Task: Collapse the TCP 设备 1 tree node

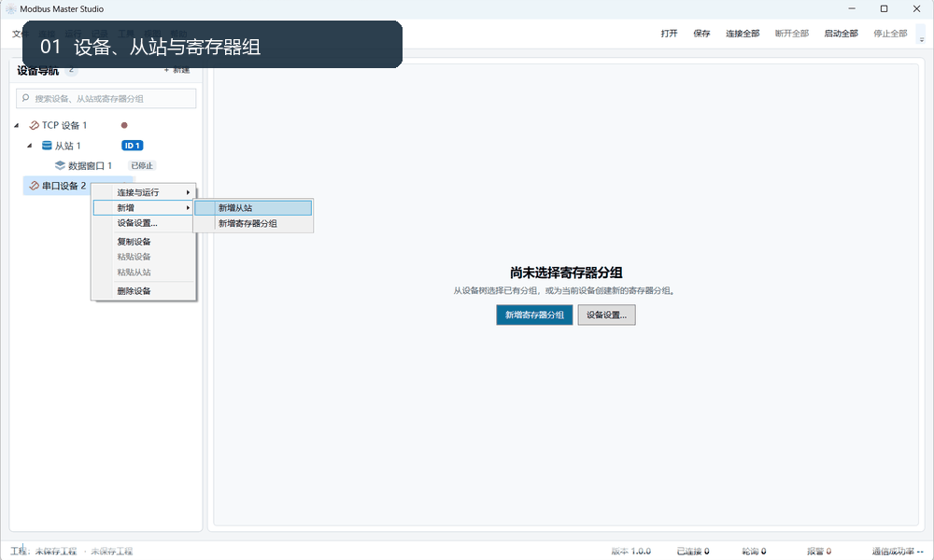Action: coord(17,126)
